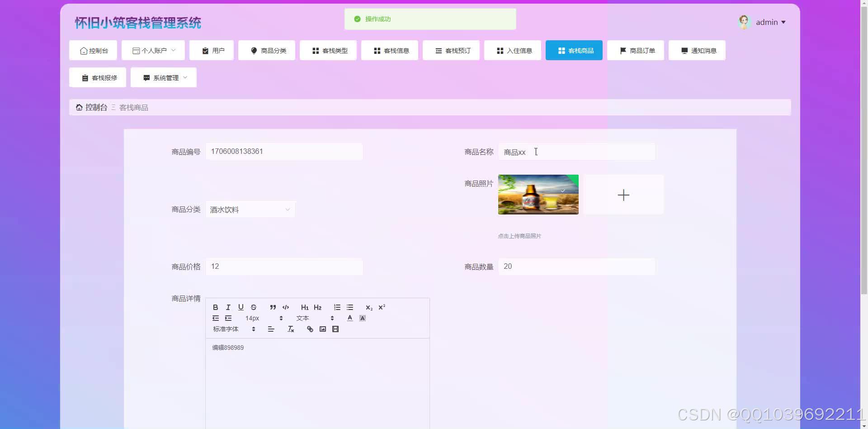Image resolution: width=868 pixels, height=429 pixels.
Task: Toggle bold formatting in the editor
Action: pyautogui.click(x=216, y=307)
